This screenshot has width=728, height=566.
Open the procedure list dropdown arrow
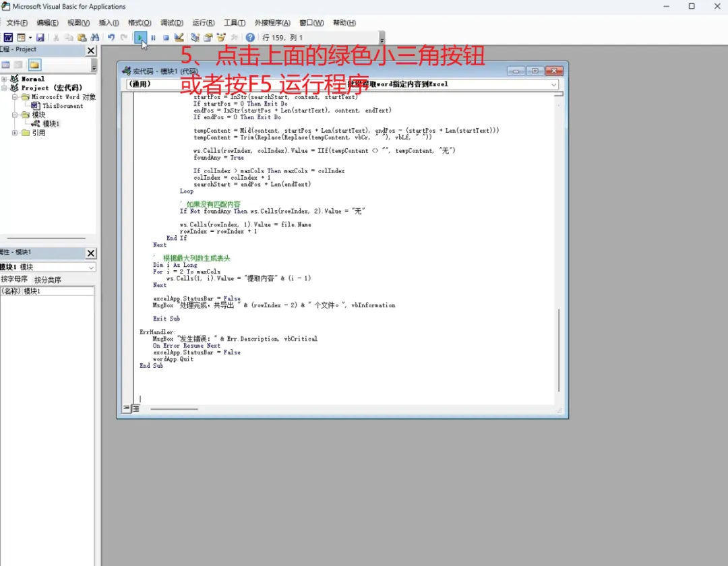point(553,84)
